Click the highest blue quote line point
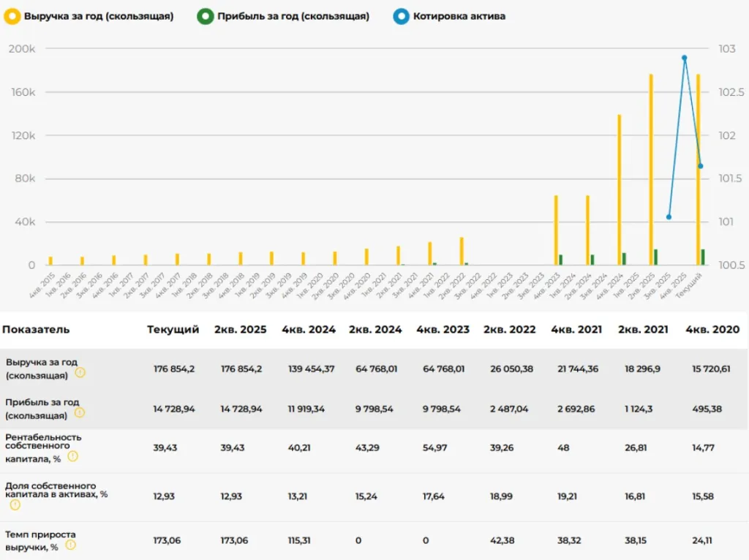Screen dimensions: 749x560 [x=684, y=58]
